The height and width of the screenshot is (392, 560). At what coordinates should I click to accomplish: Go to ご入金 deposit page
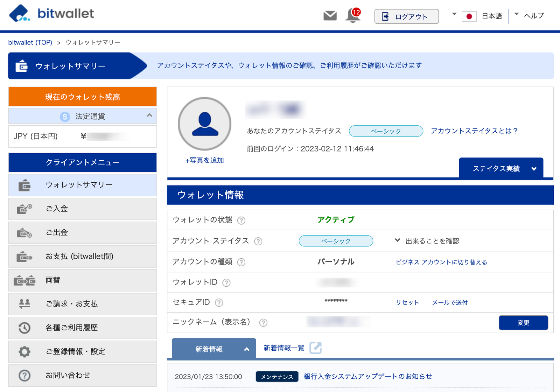83,209
